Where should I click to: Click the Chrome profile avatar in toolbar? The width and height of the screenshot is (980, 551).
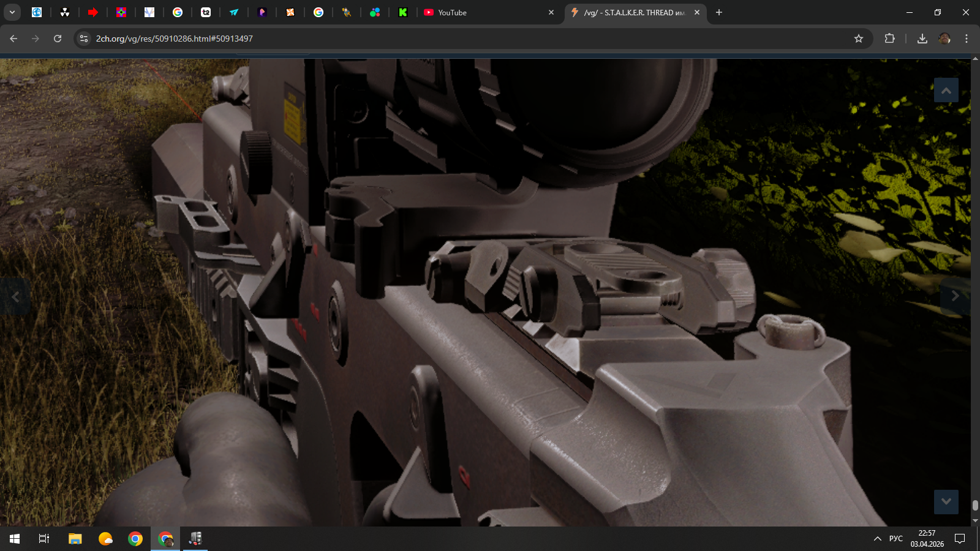tap(944, 39)
